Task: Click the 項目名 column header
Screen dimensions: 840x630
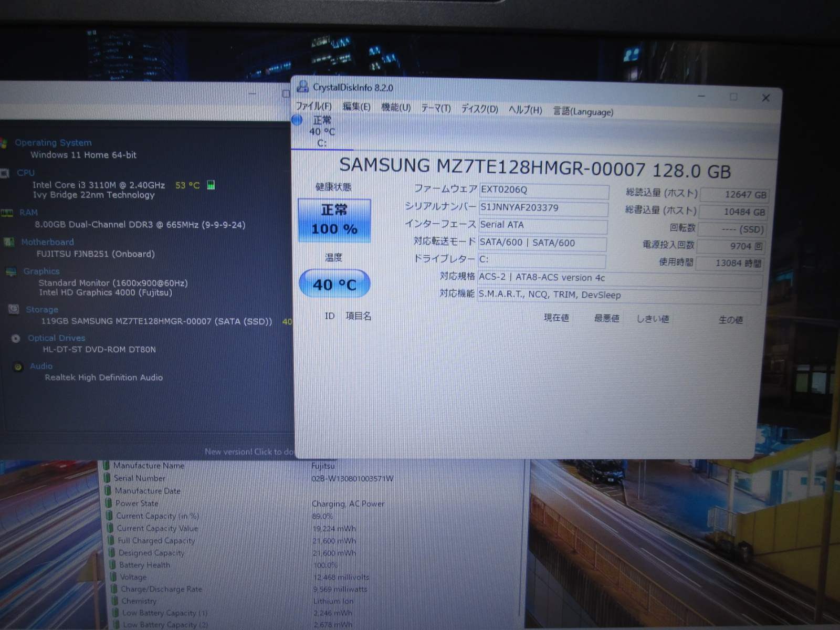Action: (358, 316)
